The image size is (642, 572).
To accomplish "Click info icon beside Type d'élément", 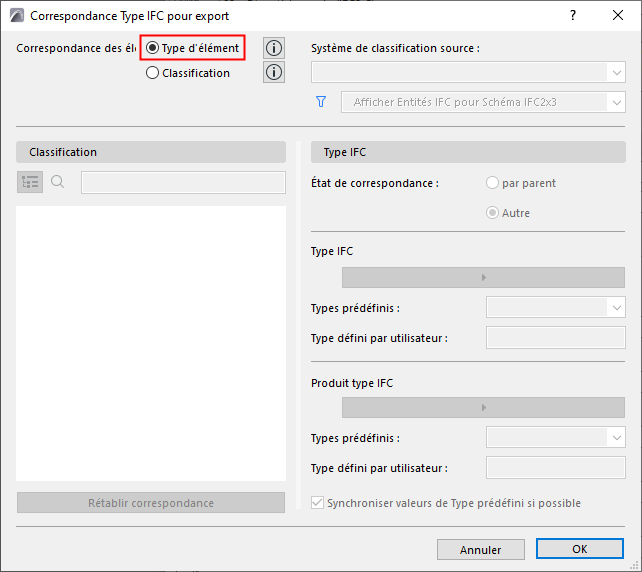I will [x=274, y=48].
